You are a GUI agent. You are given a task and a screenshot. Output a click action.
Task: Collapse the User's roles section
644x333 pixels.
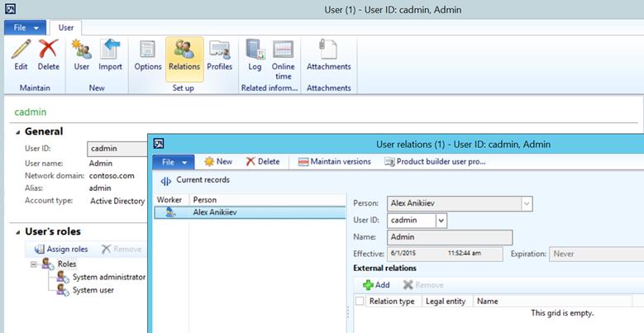click(17, 232)
